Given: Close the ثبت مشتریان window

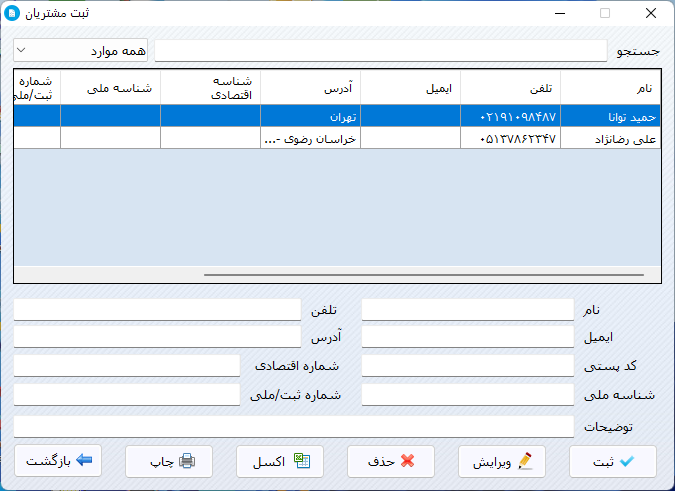Looking at the screenshot, I should pyautogui.click(x=651, y=13).
